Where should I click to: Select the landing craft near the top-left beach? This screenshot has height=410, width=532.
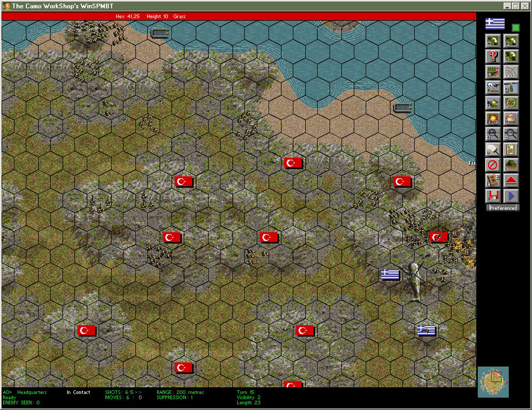[x=160, y=33]
